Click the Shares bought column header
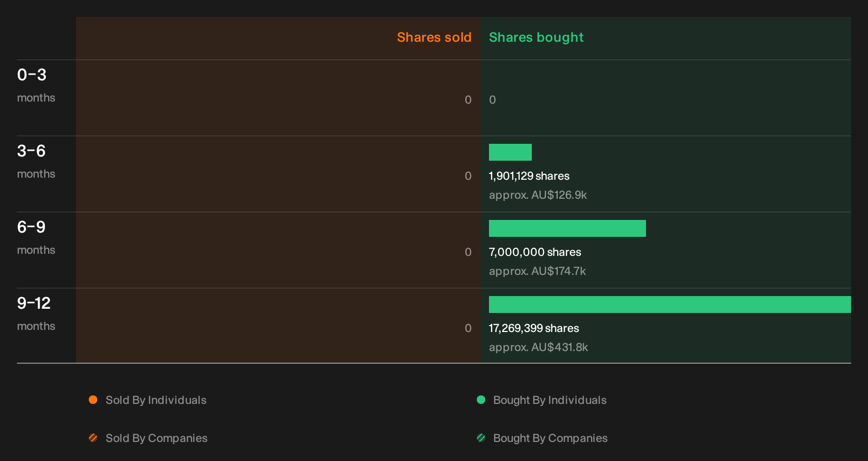The image size is (868, 461). (x=536, y=38)
